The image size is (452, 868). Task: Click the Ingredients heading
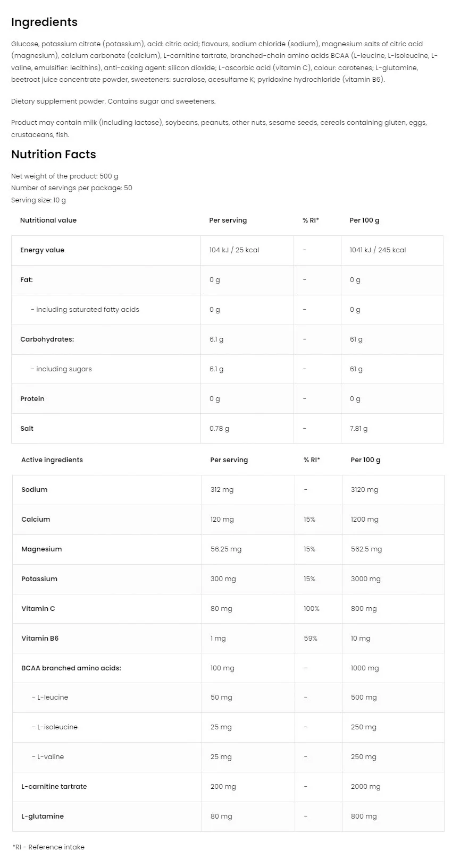click(44, 22)
